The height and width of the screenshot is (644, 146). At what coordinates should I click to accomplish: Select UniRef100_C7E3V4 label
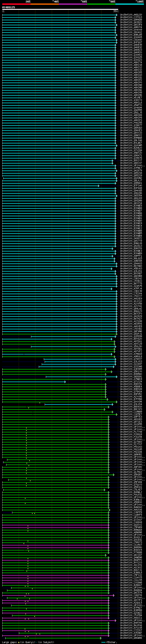pyautogui.click(x=131, y=294)
